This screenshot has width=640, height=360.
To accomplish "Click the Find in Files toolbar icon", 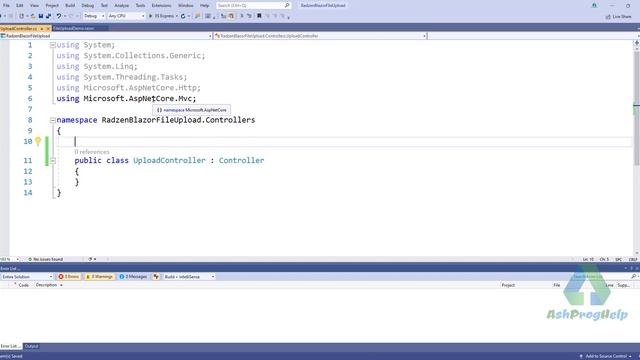I will click(x=198, y=16).
